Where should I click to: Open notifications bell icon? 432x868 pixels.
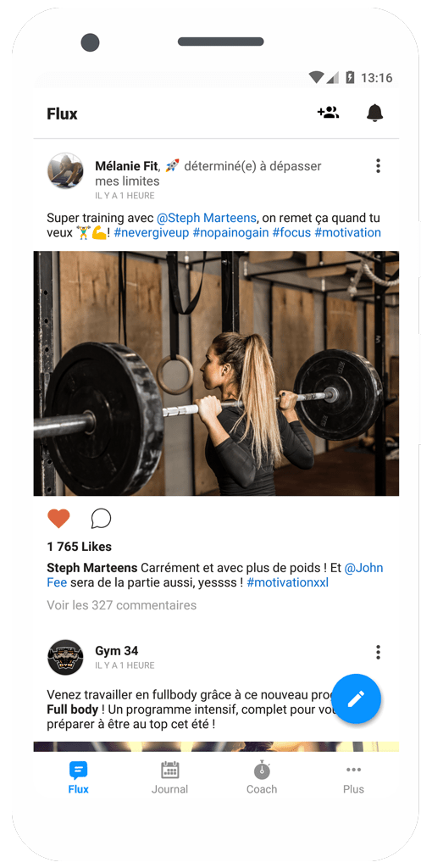pyautogui.click(x=375, y=113)
